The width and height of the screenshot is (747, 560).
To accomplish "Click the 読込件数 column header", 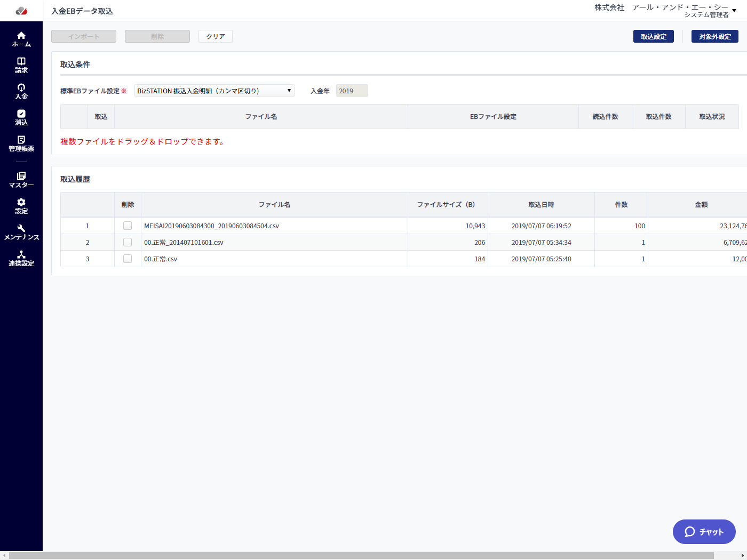I will pyautogui.click(x=605, y=116).
